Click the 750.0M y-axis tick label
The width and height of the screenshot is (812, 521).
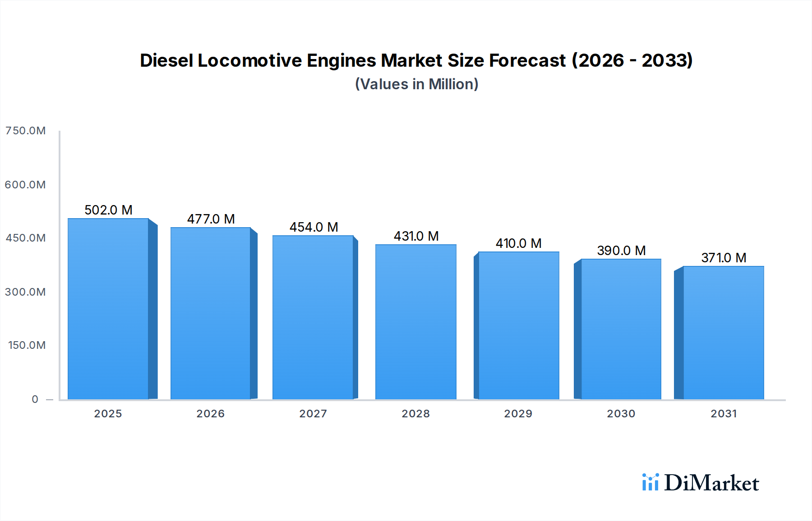(25, 131)
